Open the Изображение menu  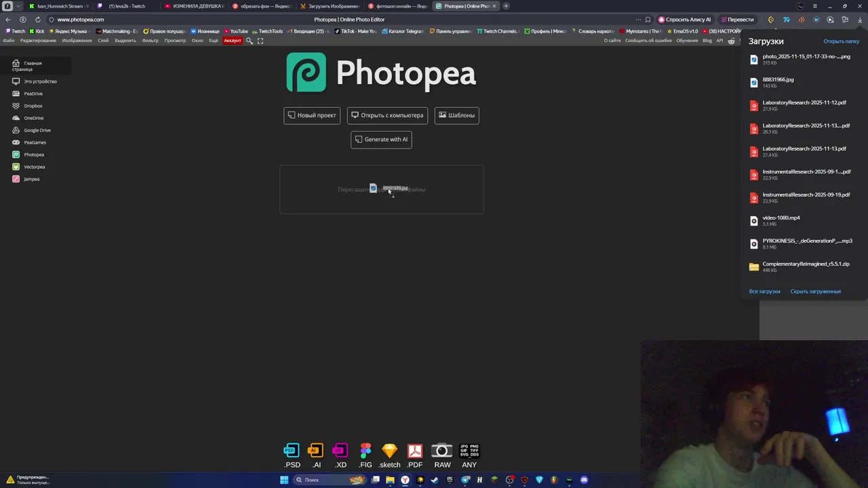[x=77, y=41]
